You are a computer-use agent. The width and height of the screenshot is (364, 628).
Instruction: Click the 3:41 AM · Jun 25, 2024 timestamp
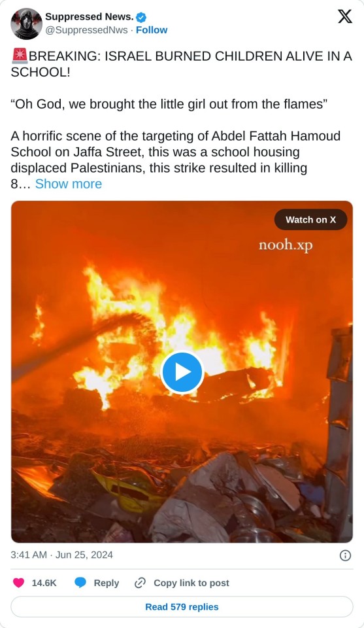pyautogui.click(x=61, y=555)
